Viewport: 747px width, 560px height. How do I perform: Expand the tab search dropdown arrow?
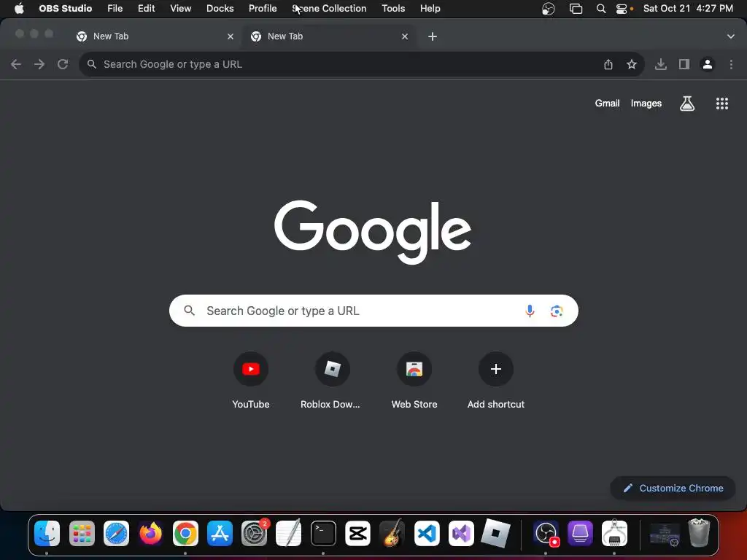pyautogui.click(x=730, y=36)
